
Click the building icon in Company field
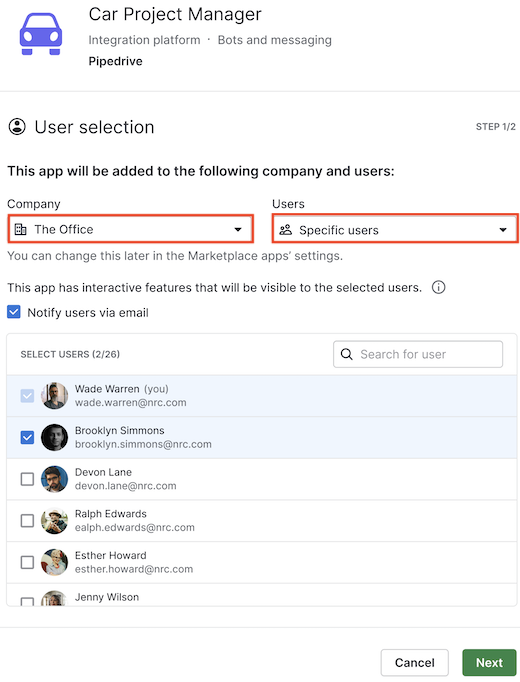[20, 229]
